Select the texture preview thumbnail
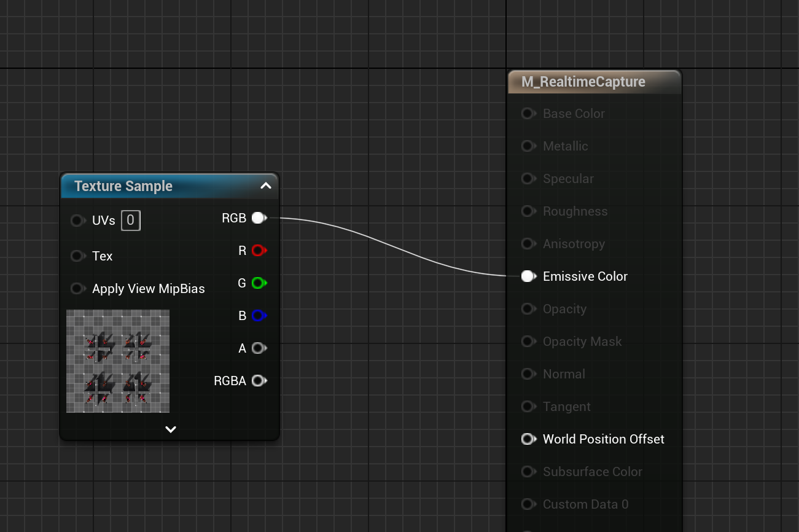Screen dimensions: 799x532 pos(118,361)
